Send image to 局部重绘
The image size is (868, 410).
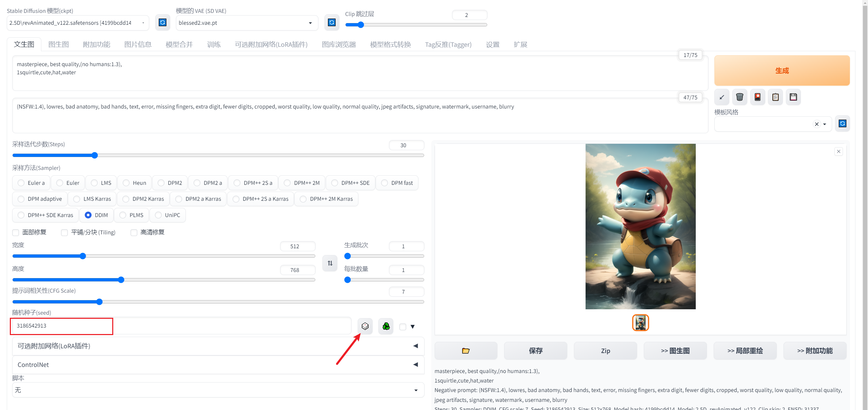point(745,351)
